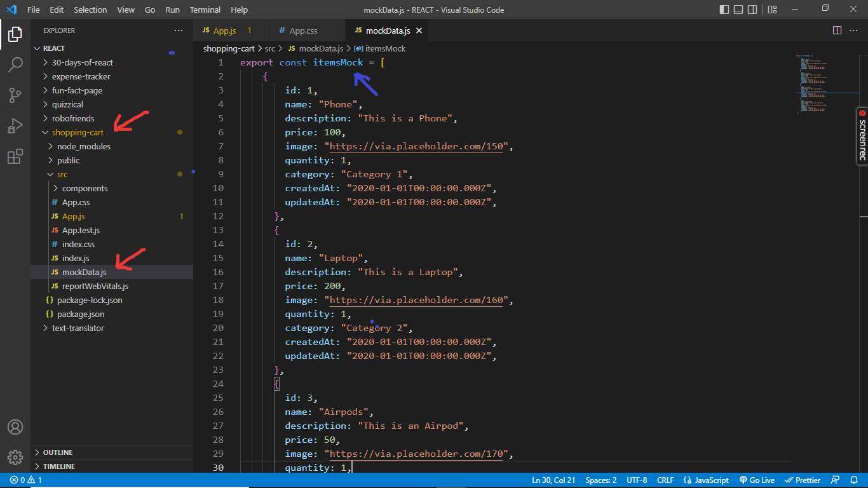Switch to the App.css editor tab

308,30
